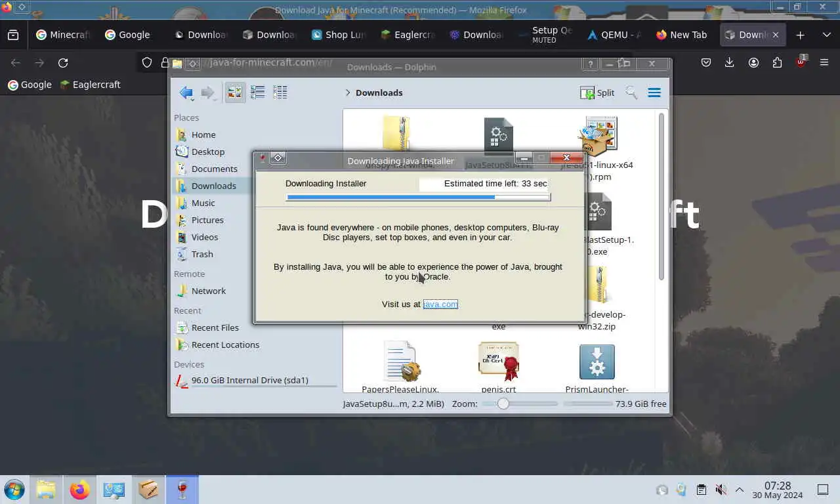Open the start menu launcher on taskbar
Screen dimensions: 840x504
(14, 490)
